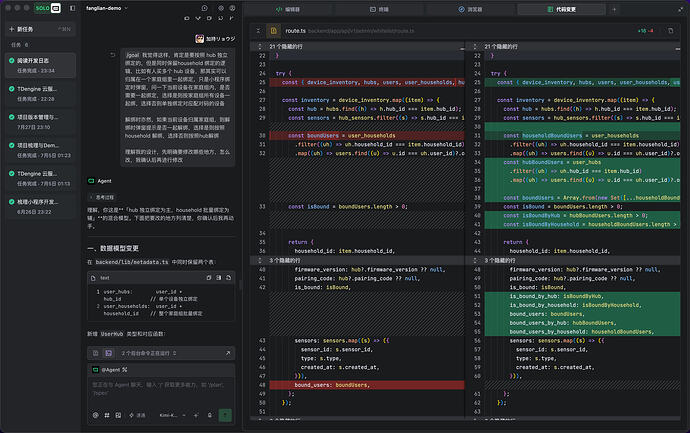
Task: Copy the text code block
Action: (x=209, y=278)
